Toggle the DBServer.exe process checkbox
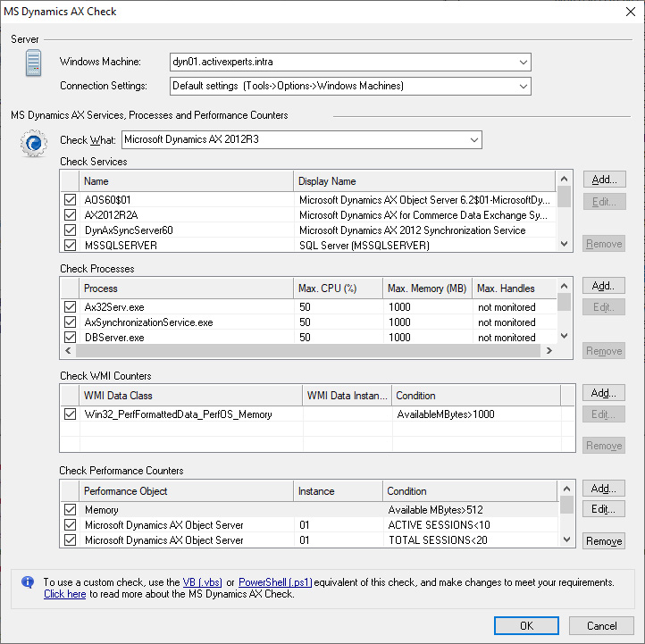 tap(70, 338)
